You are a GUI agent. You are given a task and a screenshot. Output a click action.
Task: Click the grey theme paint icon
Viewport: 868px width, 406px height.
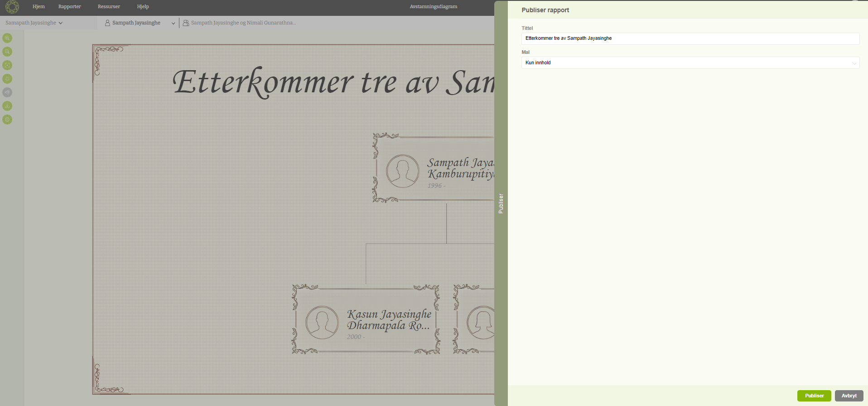7,92
